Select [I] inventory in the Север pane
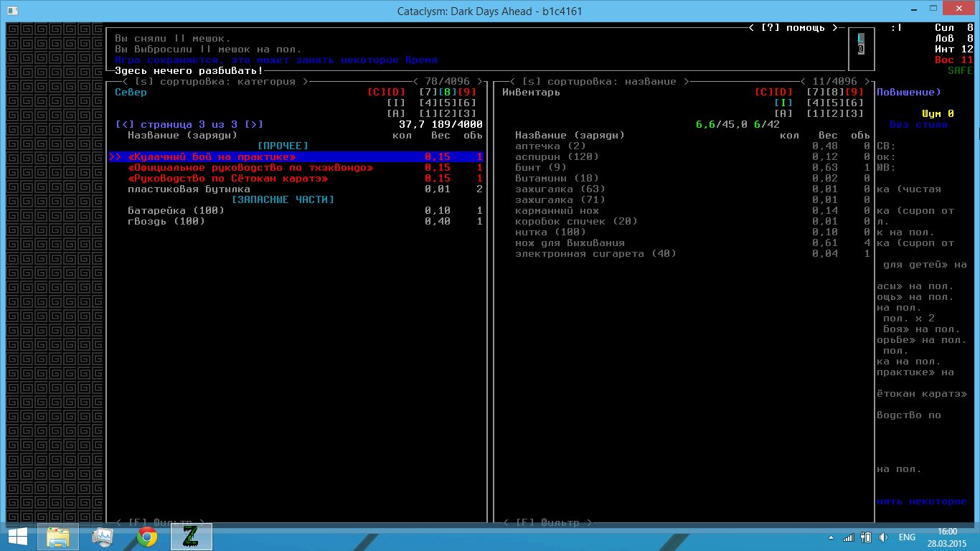Screen dimensions: 980x551 pos(396,103)
